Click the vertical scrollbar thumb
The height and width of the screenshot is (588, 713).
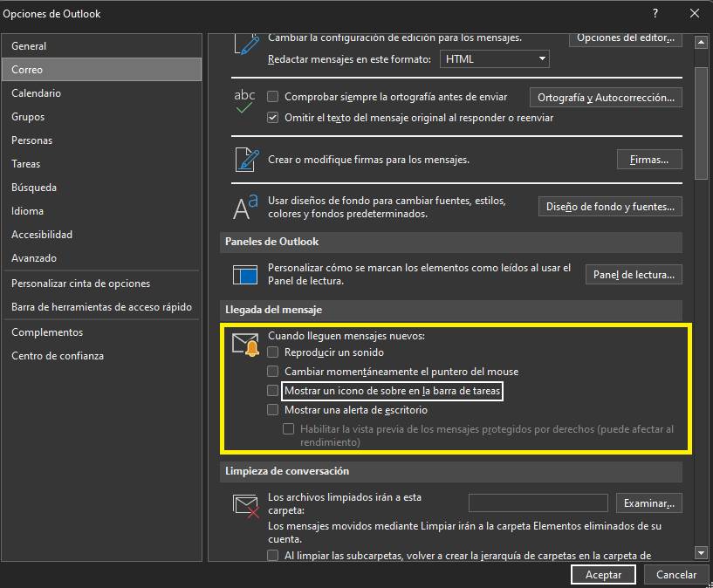[701, 123]
